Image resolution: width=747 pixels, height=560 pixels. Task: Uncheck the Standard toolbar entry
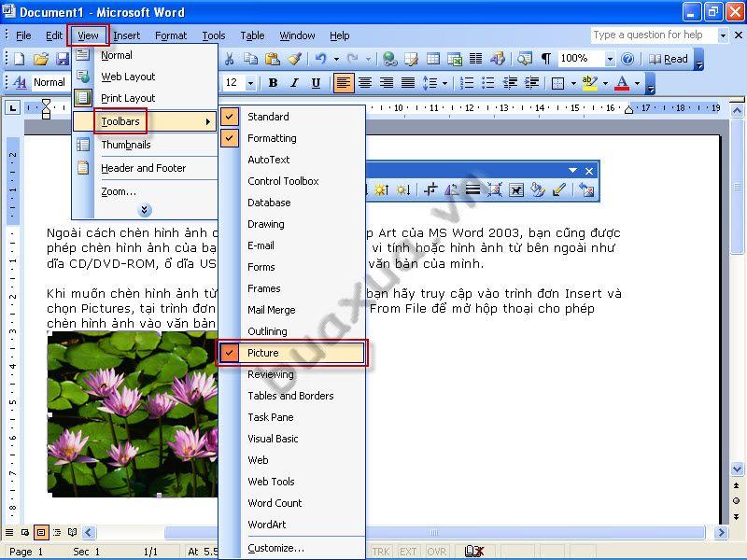292,117
